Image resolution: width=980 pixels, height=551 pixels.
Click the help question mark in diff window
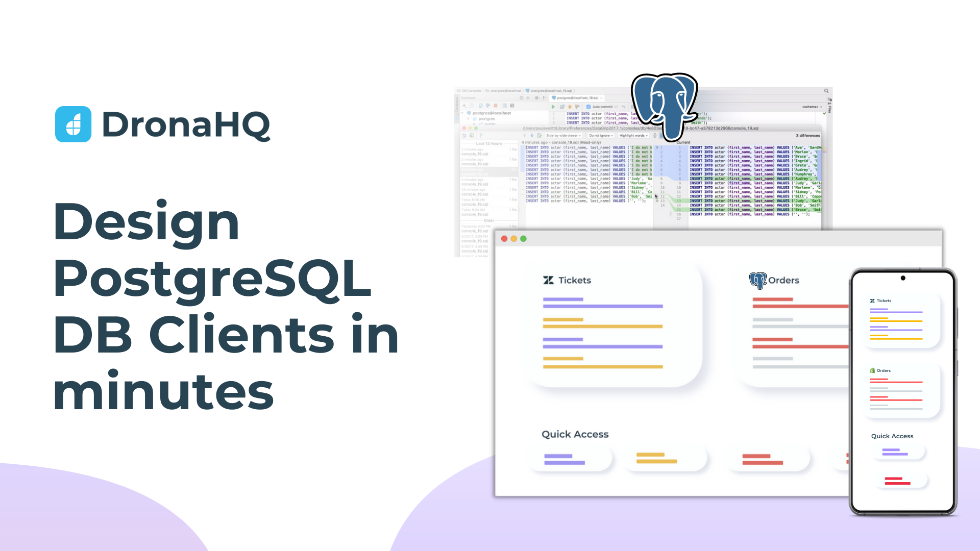(481, 135)
